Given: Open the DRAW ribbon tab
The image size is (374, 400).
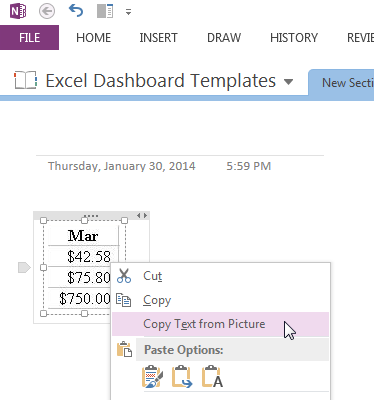Looking at the screenshot, I should click(x=224, y=38).
